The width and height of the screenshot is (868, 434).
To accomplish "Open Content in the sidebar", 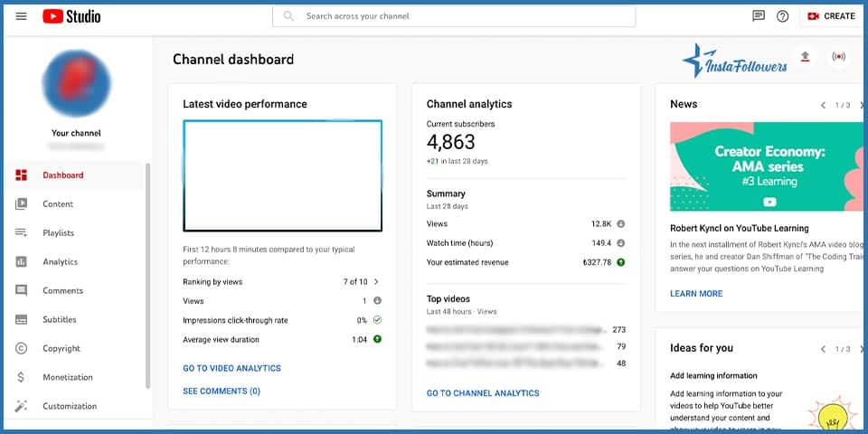I will tap(74, 203).
